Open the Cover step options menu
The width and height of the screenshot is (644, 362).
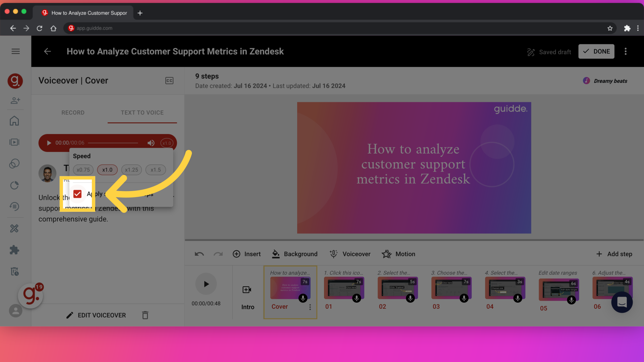click(310, 307)
